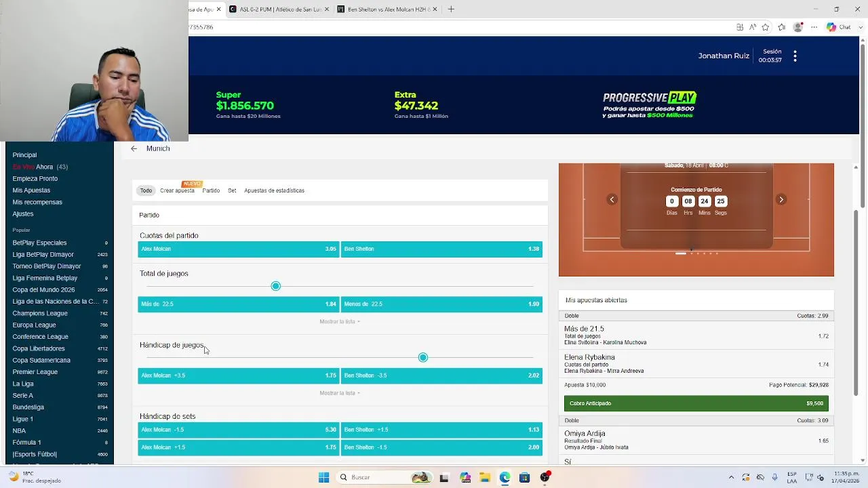
Task: Click the Progressive Play promo banner
Action: coord(649,105)
